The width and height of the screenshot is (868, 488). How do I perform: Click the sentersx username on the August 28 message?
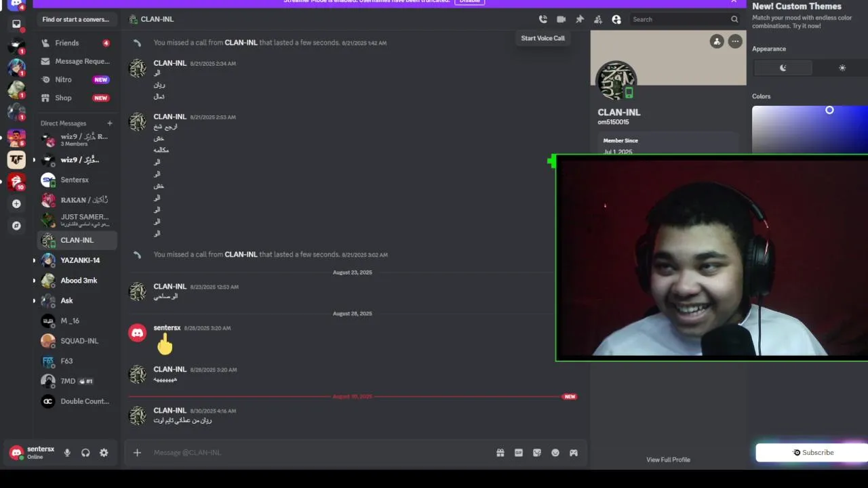point(167,328)
